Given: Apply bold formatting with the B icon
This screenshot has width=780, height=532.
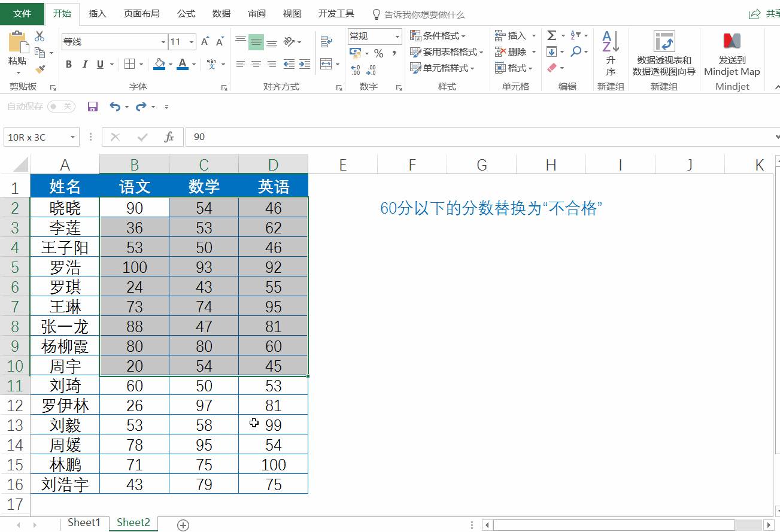Looking at the screenshot, I should (x=68, y=64).
